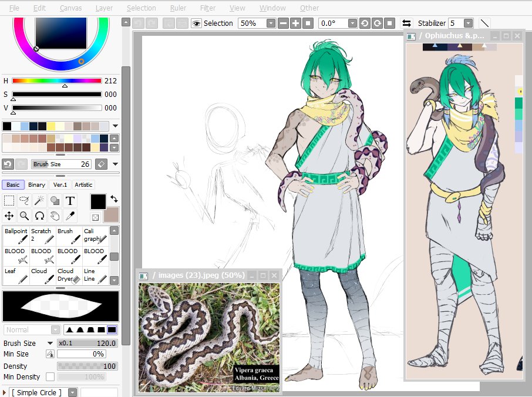Viewport: 532px width, 397px height.
Task: Click the Min Size percentage field
Action: pos(82,354)
